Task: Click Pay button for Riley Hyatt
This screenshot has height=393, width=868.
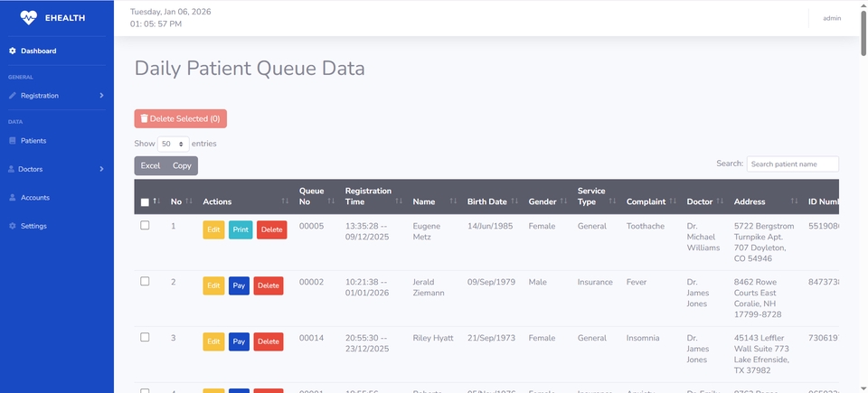Action: click(239, 342)
